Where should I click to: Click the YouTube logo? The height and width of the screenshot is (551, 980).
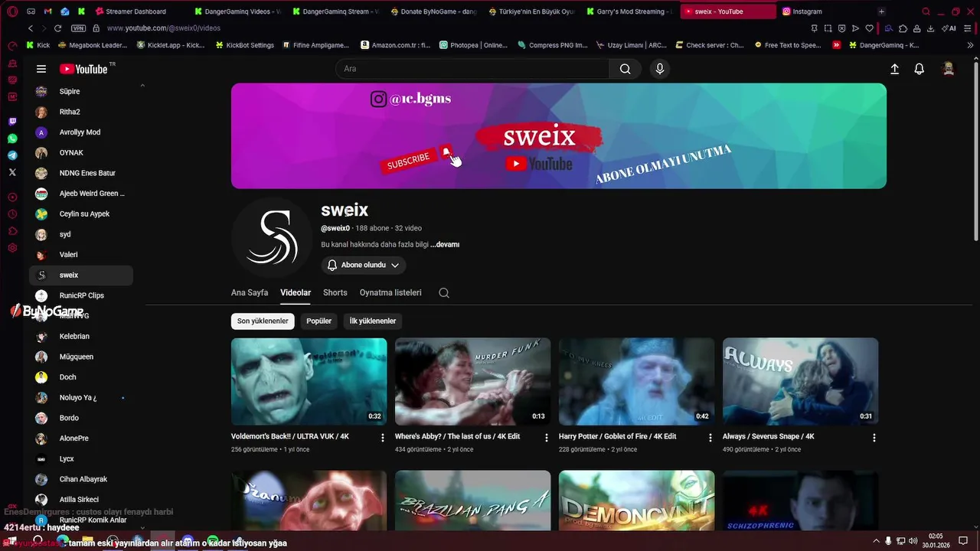click(83, 69)
